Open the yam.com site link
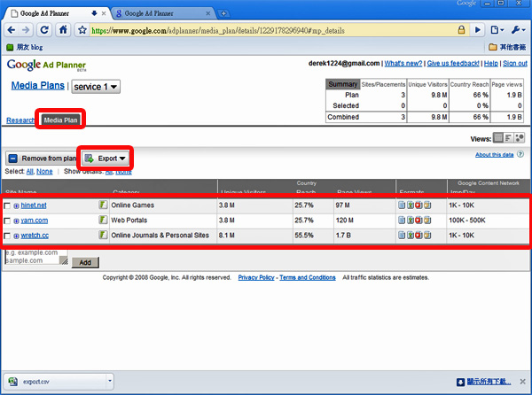Screen dimensions: 532x395 click(35, 221)
